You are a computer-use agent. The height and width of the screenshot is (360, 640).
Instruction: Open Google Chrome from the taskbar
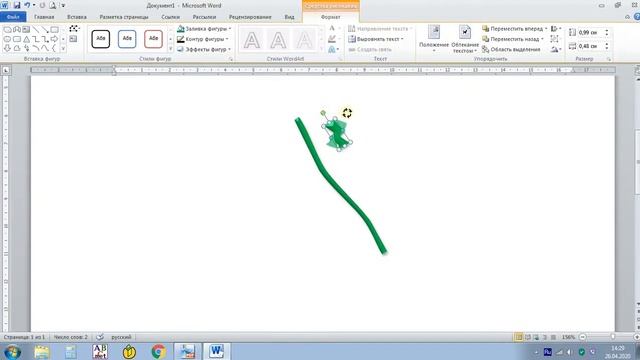[158, 351]
